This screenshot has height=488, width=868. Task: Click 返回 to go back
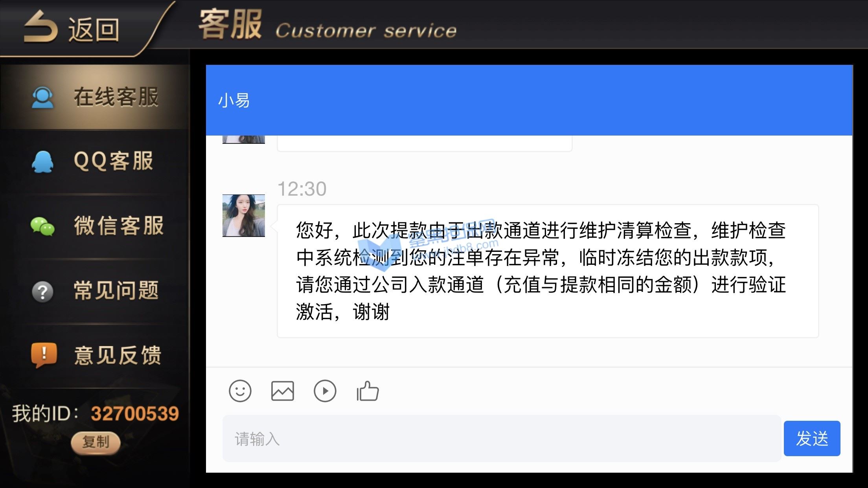coord(94,29)
